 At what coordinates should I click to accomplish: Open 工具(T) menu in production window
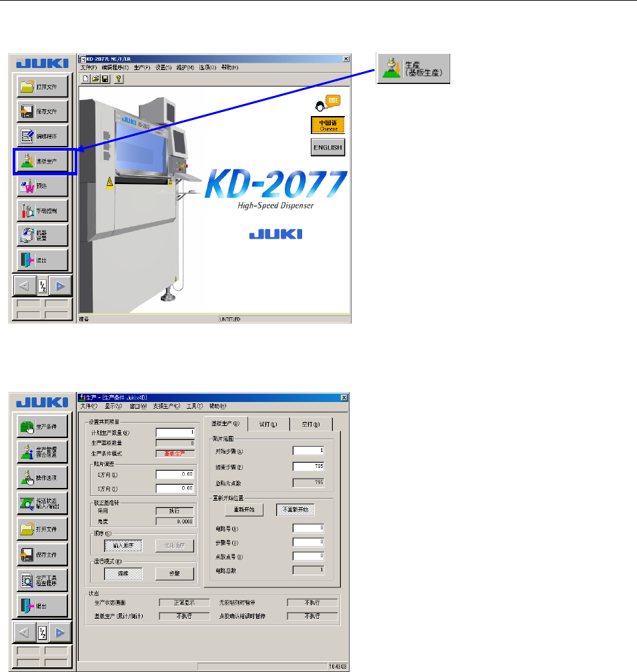click(x=195, y=406)
